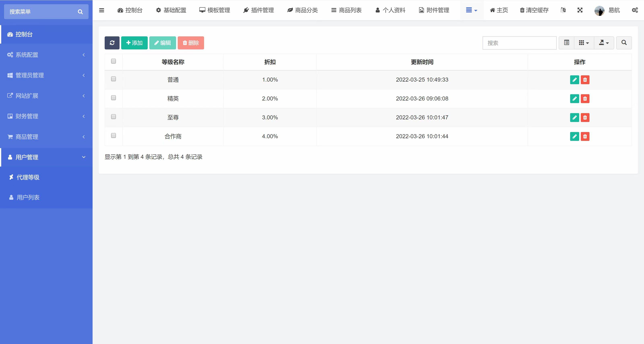Image resolution: width=644 pixels, height=344 pixels.
Task: Click the delete trash icon for 合作商 row
Action: point(585,137)
